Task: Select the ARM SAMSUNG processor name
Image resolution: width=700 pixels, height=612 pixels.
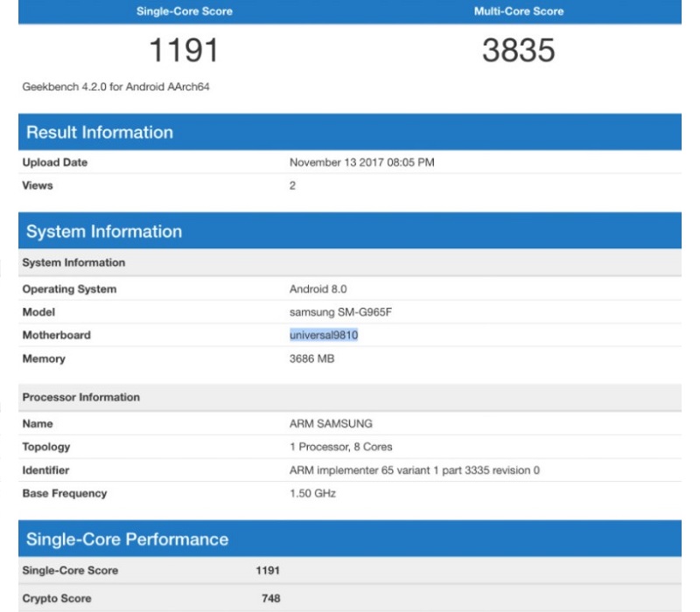Action: [x=331, y=424]
